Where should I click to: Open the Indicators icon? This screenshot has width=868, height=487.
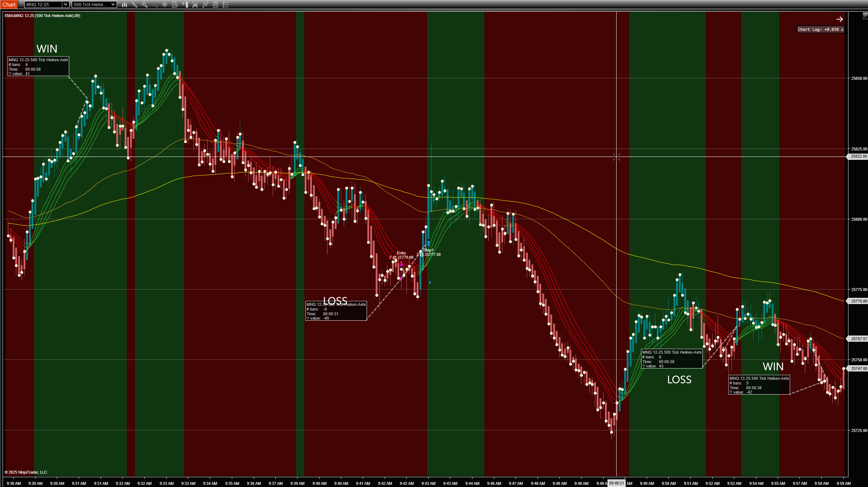(205, 5)
